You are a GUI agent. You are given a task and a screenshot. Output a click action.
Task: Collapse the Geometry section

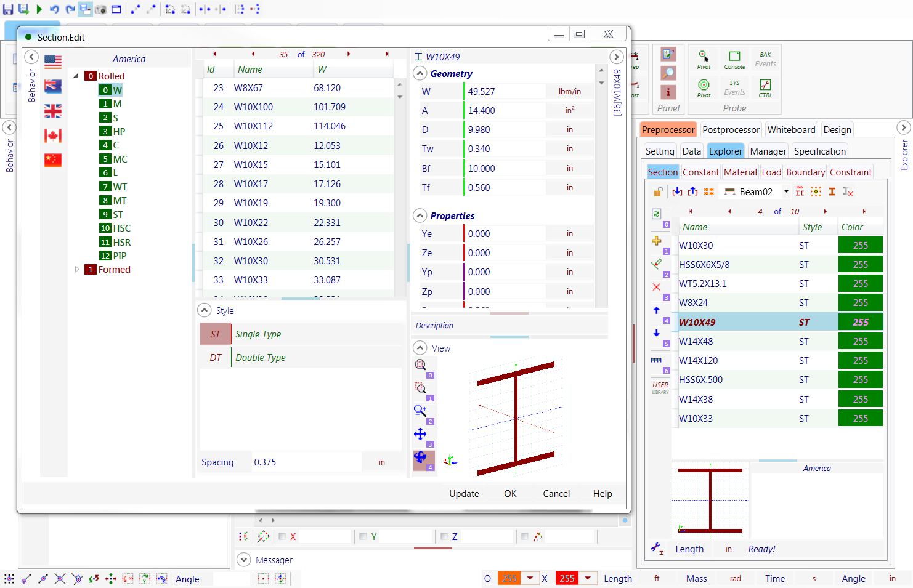(420, 74)
